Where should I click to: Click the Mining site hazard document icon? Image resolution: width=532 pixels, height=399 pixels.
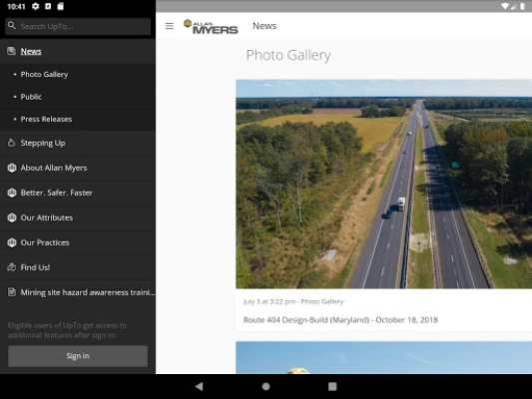pos(12,292)
